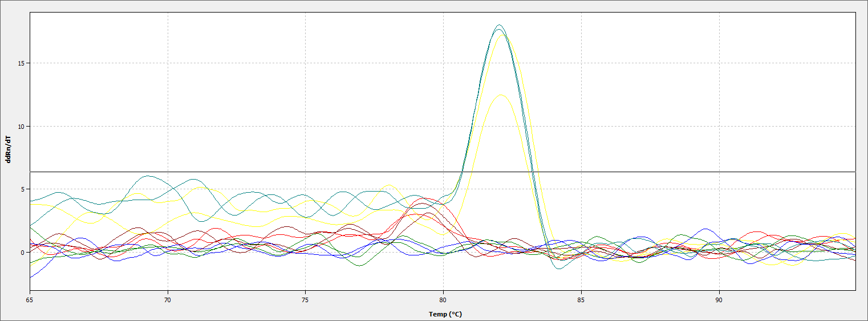
Task: Click the lower yellow curve's peak apex
Action: pos(501,95)
